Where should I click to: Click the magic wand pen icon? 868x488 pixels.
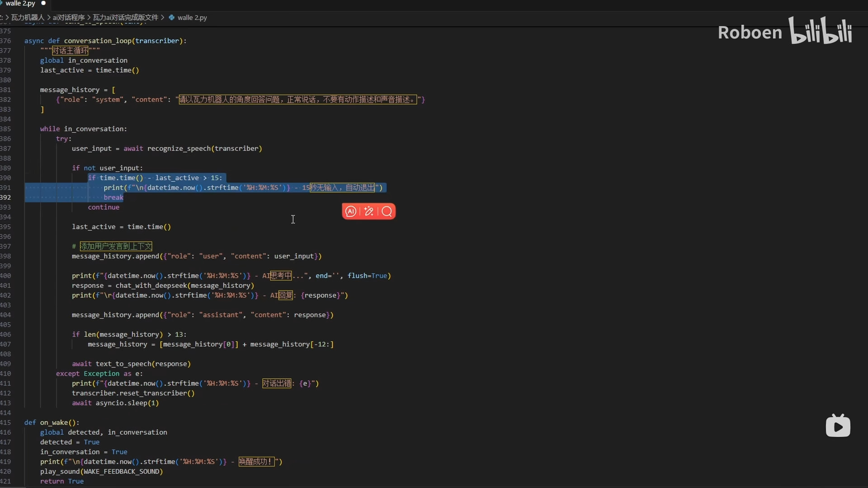click(x=369, y=211)
